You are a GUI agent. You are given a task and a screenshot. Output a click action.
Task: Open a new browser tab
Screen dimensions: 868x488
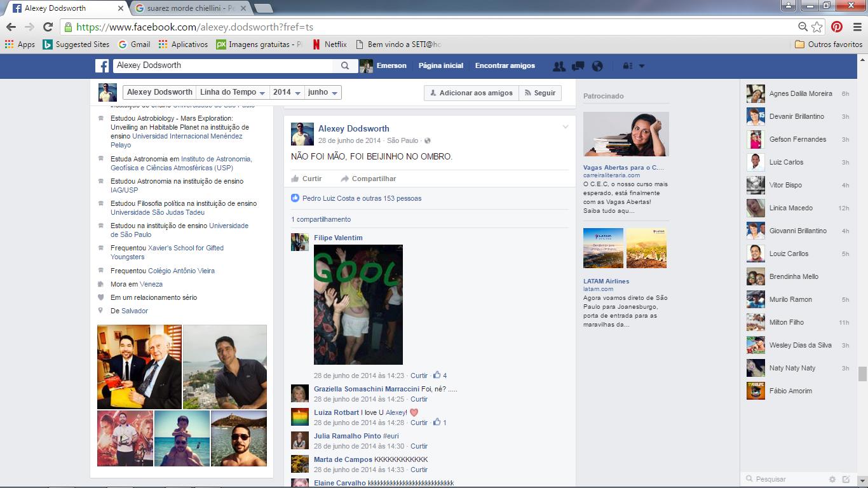(263, 8)
